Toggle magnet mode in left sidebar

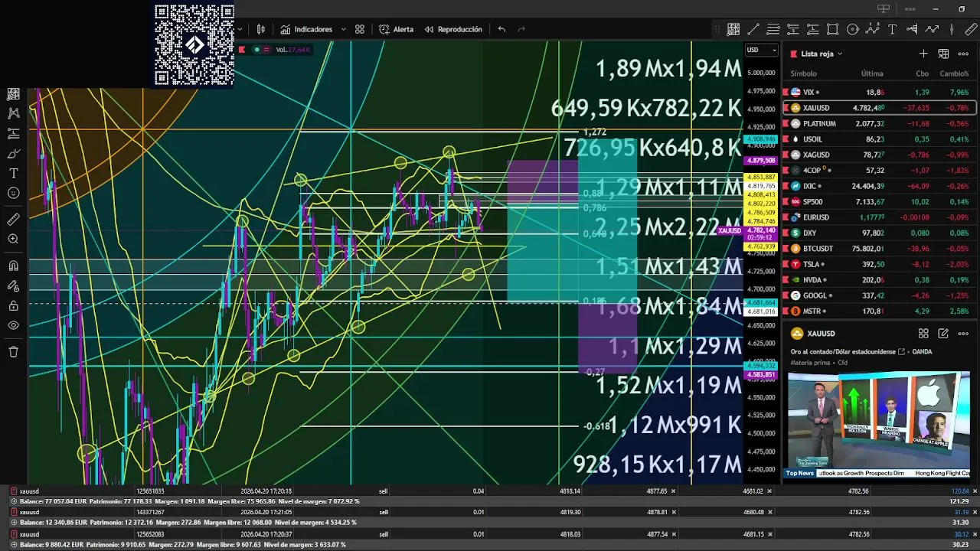click(13, 266)
